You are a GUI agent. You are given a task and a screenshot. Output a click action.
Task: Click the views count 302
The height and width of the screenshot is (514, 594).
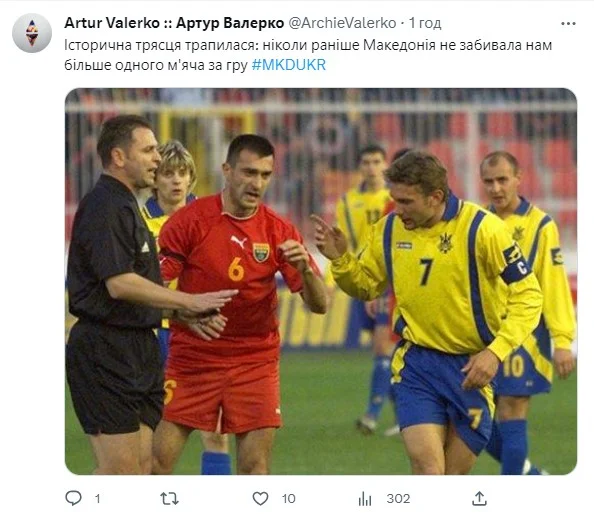pyautogui.click(x=398, y=498)
